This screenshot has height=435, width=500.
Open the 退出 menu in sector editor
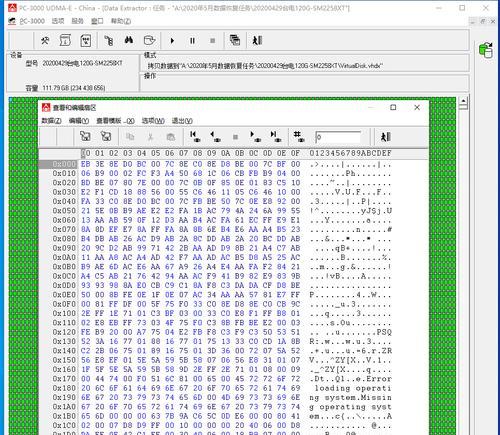(x=182, y=121)
